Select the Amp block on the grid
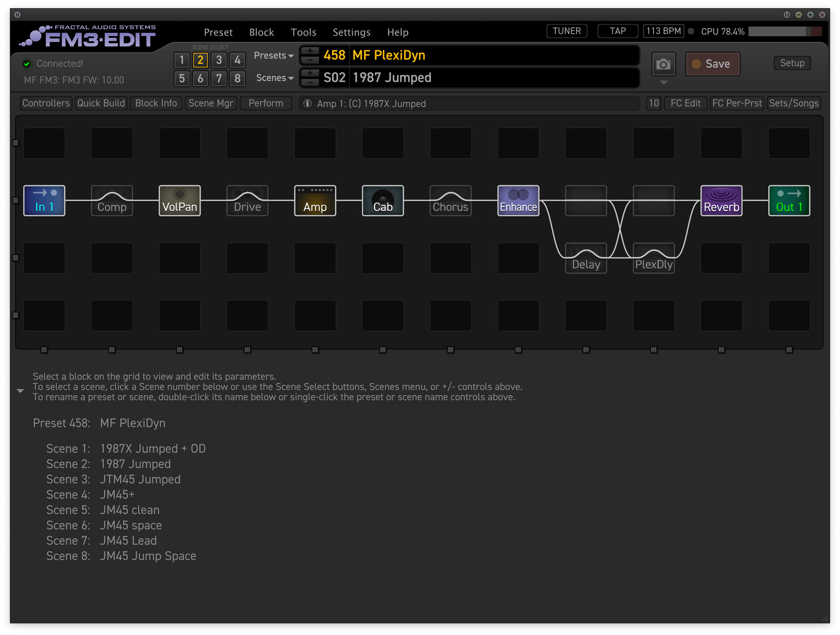Screen dimensions: 840x635 pos(315,201)
